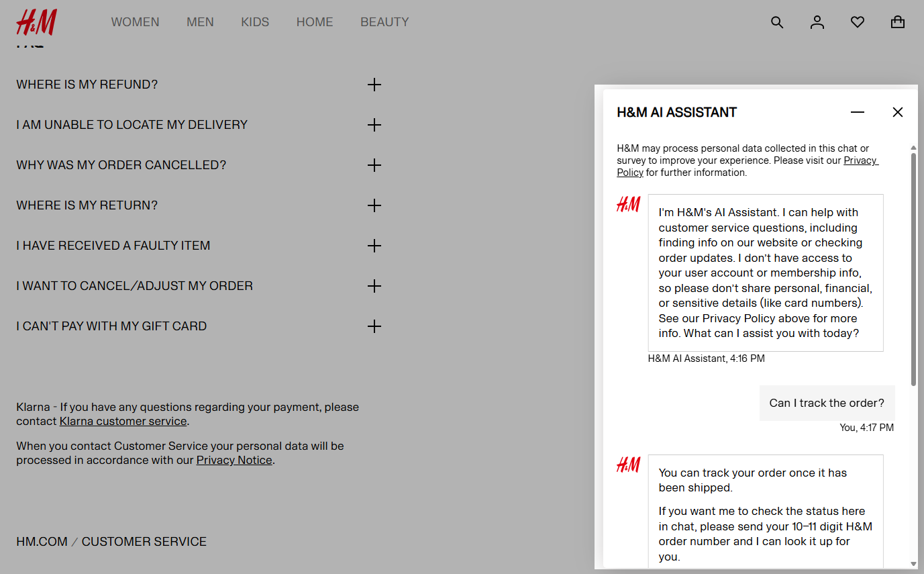
Task: Expand 'I am unable to locate my delivery'
Action: [374, 125]
